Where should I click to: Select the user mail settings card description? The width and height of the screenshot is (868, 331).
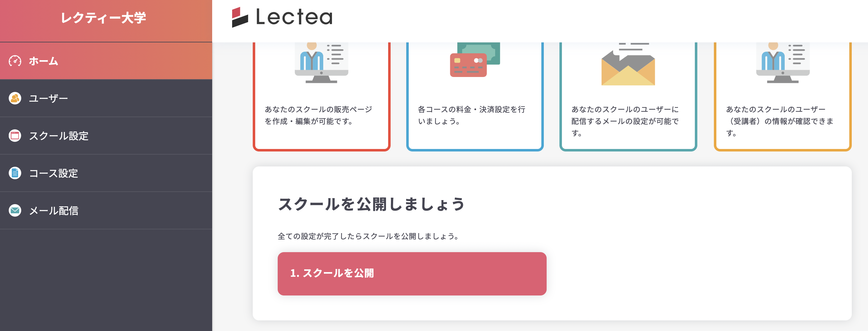tap(625, 121)
